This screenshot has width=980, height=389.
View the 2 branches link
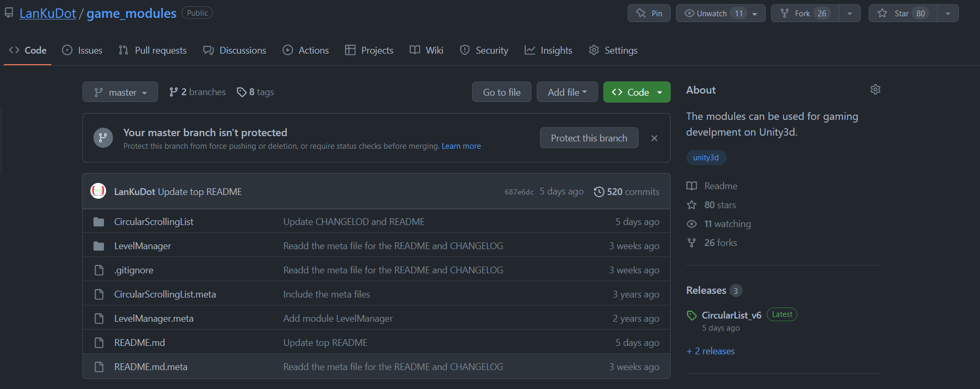click(197, 92)
